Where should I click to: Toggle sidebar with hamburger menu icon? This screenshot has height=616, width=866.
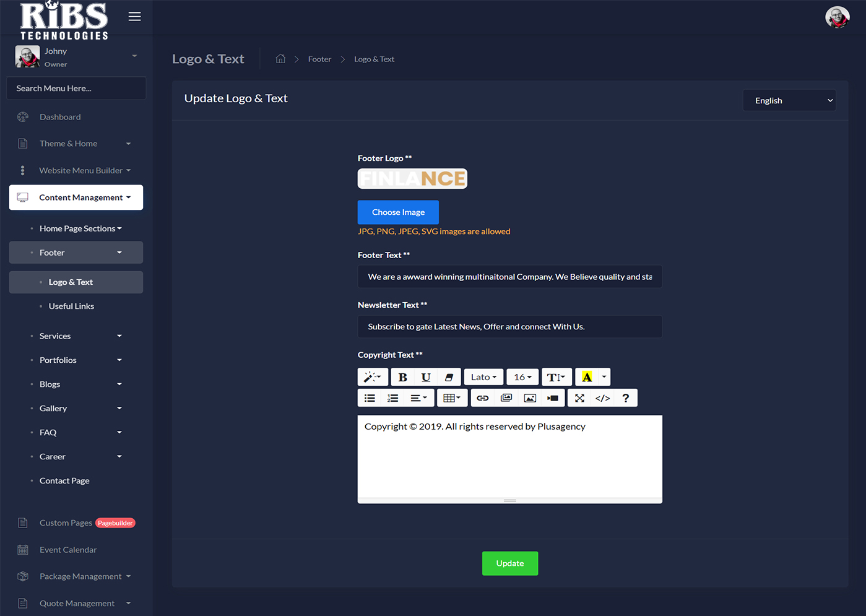click(x=134, y=17)
